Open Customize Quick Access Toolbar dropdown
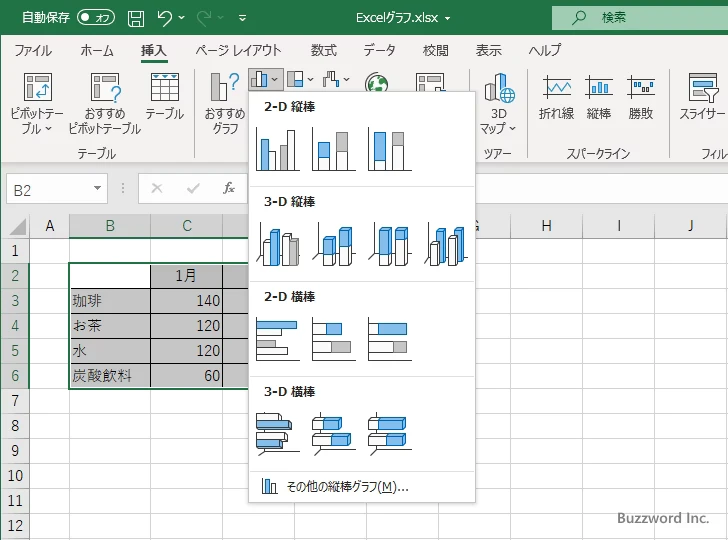This screenshot has height=540, width=728. [x=242, y=18]
